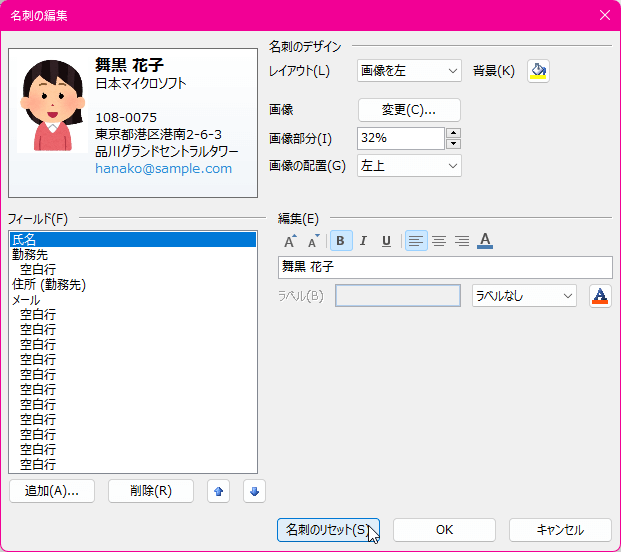
Task: Select the 空白行 under 勤務先
Action: [133, 270]
